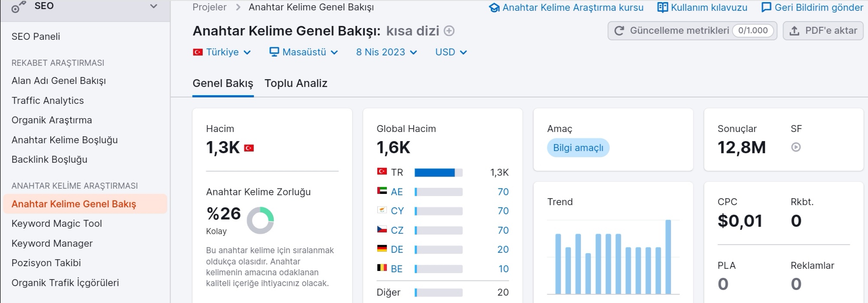Click the SEO key icon in sidebar

coord(18,6)
